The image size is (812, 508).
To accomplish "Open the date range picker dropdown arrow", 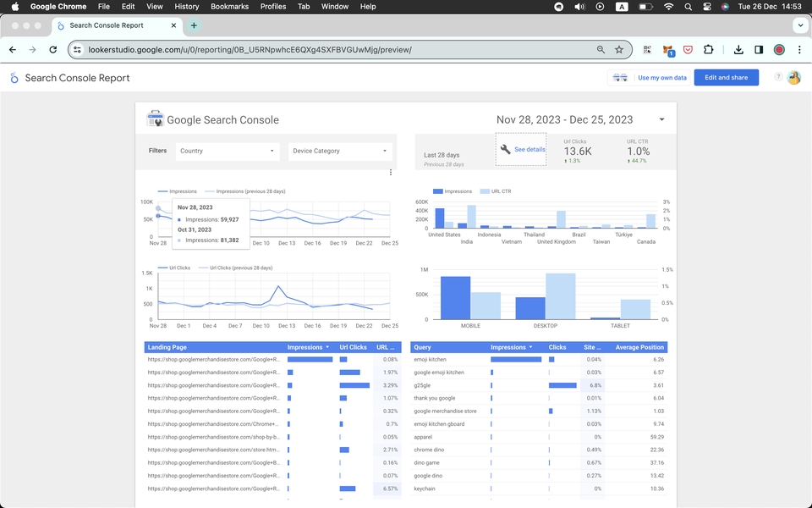I will click(661, 119).
